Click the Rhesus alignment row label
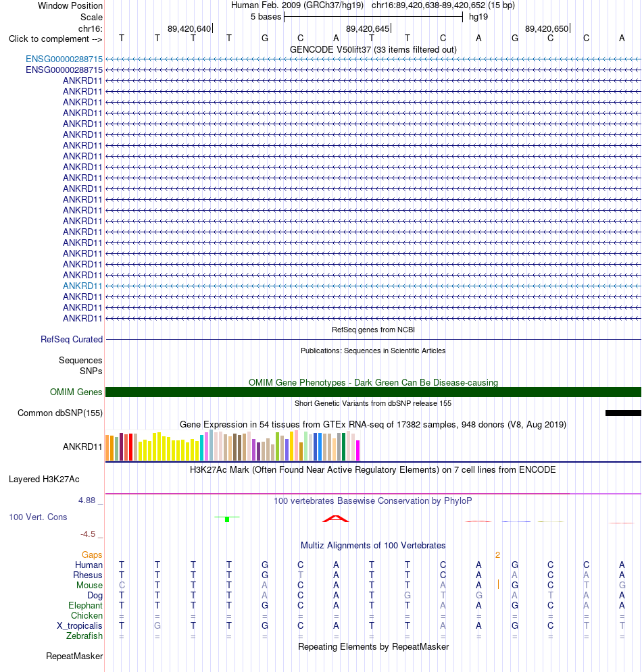 [88, 575]
